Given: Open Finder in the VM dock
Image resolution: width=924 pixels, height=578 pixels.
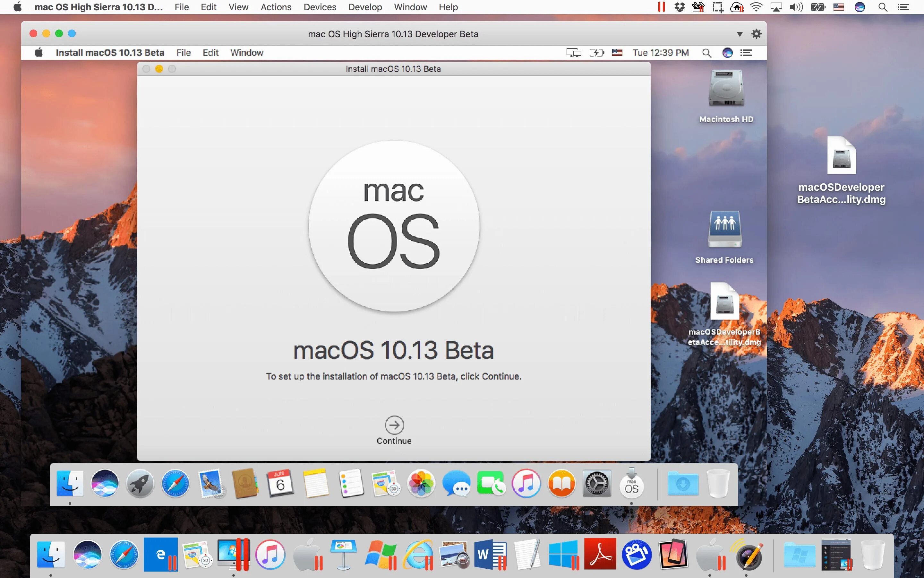Looking at the screenshot, I should 70,483.
